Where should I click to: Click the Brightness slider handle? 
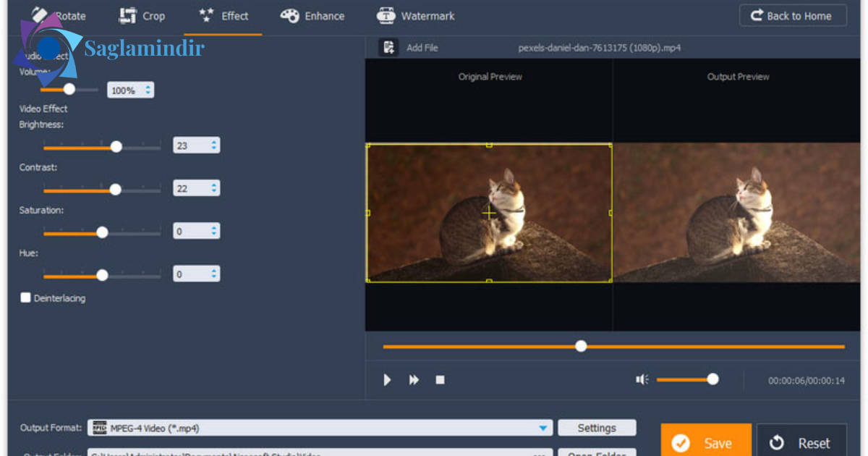tap(116, 146)
